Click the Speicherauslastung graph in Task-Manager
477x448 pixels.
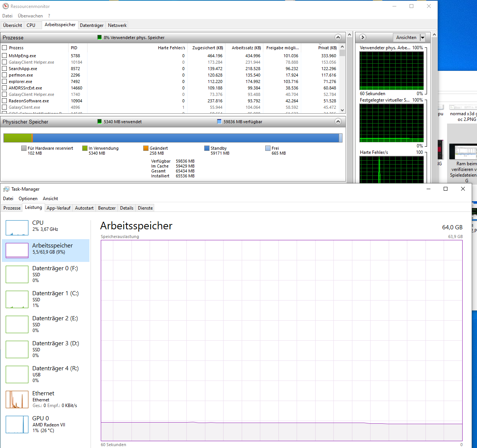point(282,340)
